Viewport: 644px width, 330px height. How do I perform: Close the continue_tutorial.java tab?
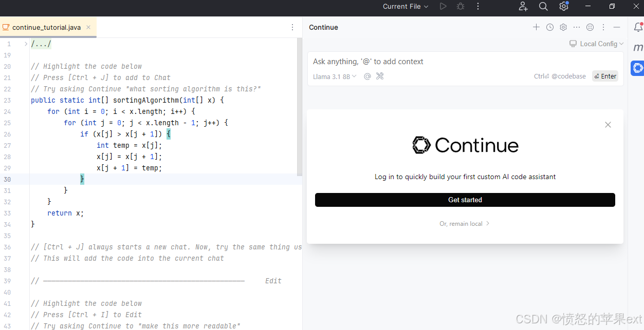[88, 27]
